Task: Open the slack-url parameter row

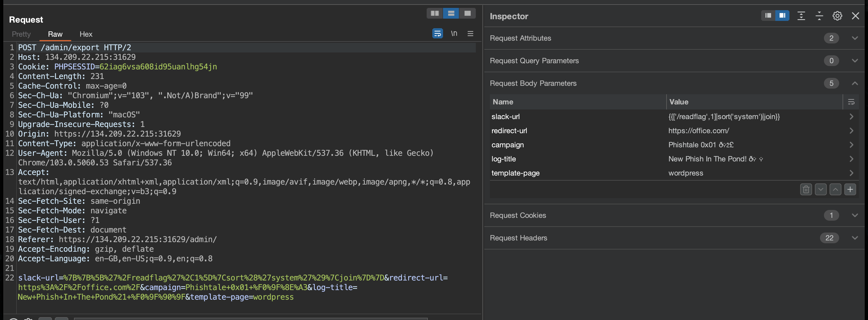Action: (851, 117)
